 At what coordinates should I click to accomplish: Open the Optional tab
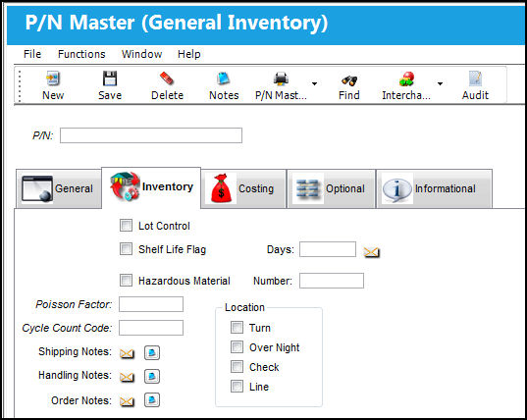click(331, 188)
